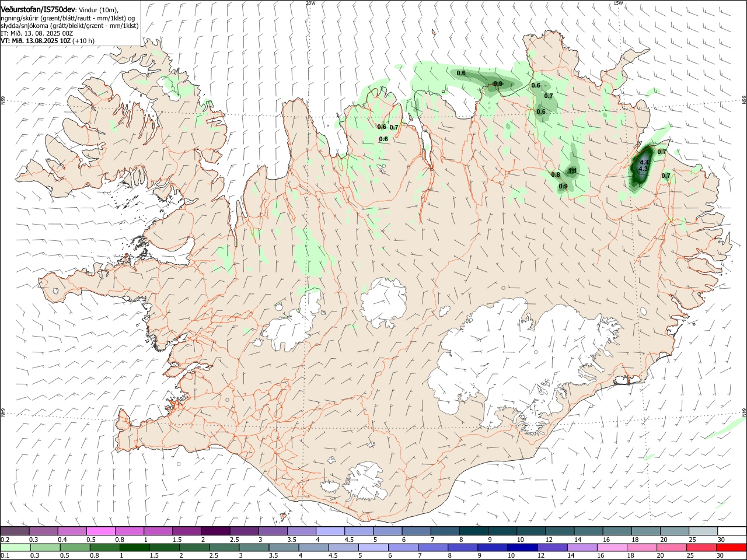This screenshot has width=747, height=560.
Task: Click the slate blue snow-scale swatch labeled 6
Action: click(x=416, y=531)
